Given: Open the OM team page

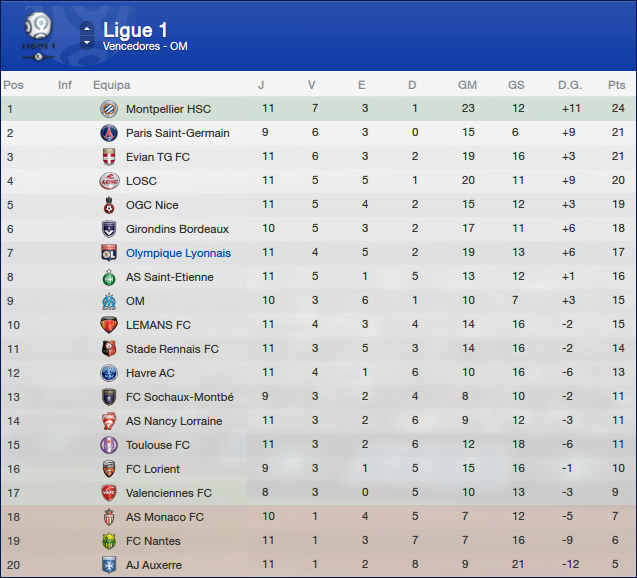Looking at the screenshot, I should 135,301.
